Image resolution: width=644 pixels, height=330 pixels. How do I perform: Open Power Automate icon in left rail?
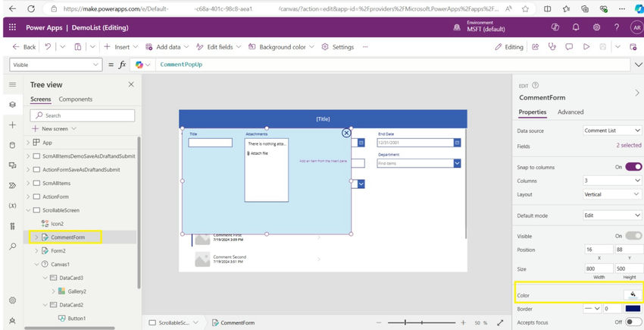click(x=12, y=185)
